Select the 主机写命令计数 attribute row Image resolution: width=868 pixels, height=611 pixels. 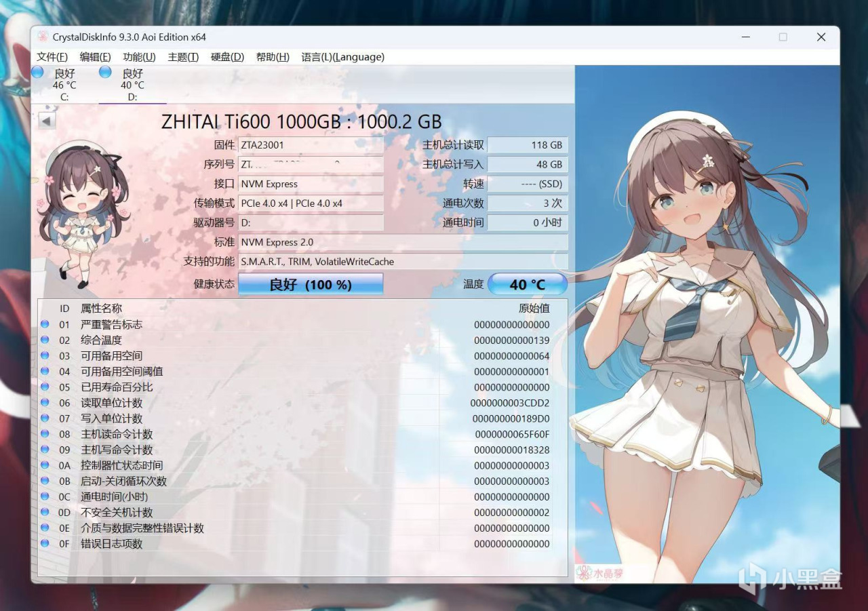pyautogui.click(x=296, y=450)
